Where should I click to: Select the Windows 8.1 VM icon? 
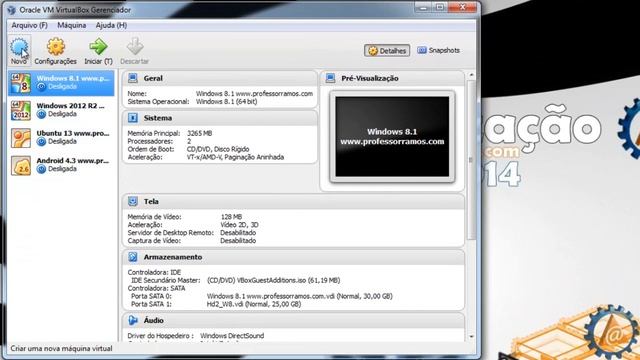(20, 83)
